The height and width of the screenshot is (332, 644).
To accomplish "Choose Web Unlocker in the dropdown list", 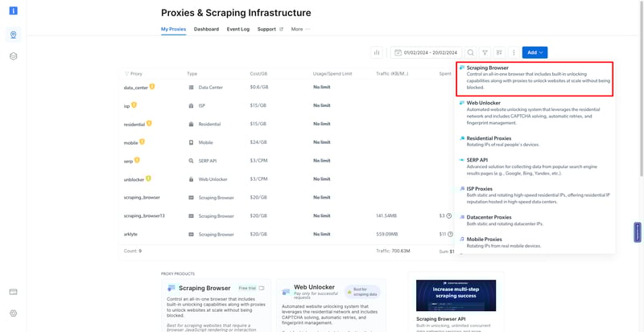I will [485, 103].
